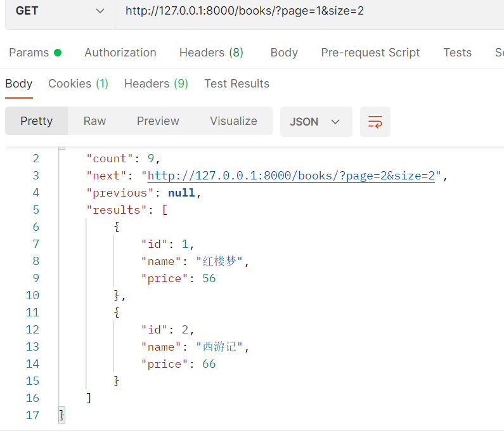The height and width of the screenshot is (440, 504).
Task: Select the Pretty view button
Action: 36,121
